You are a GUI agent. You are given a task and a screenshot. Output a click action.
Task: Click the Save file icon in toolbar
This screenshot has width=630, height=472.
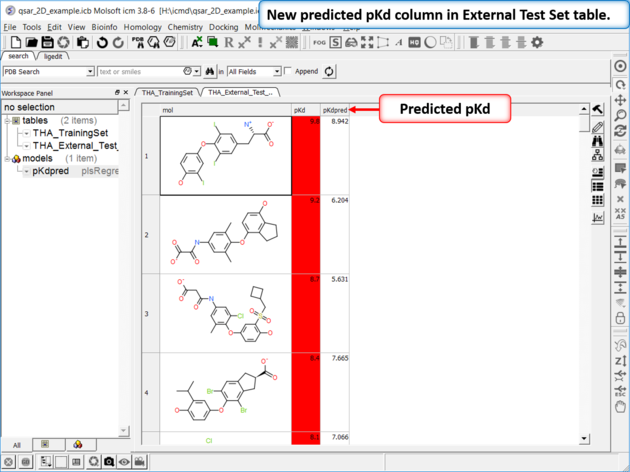[47, 43]
